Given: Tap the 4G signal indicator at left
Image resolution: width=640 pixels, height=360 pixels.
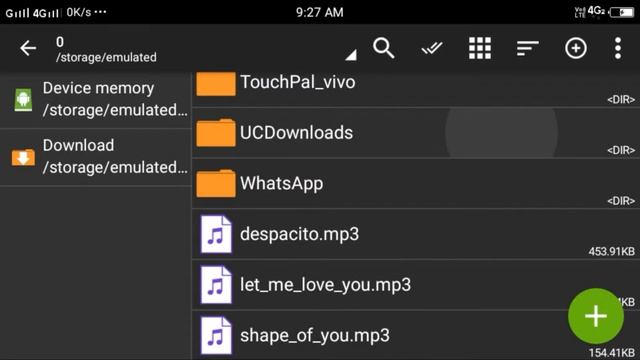Looking at the screenshot, I should coord(46,13).
